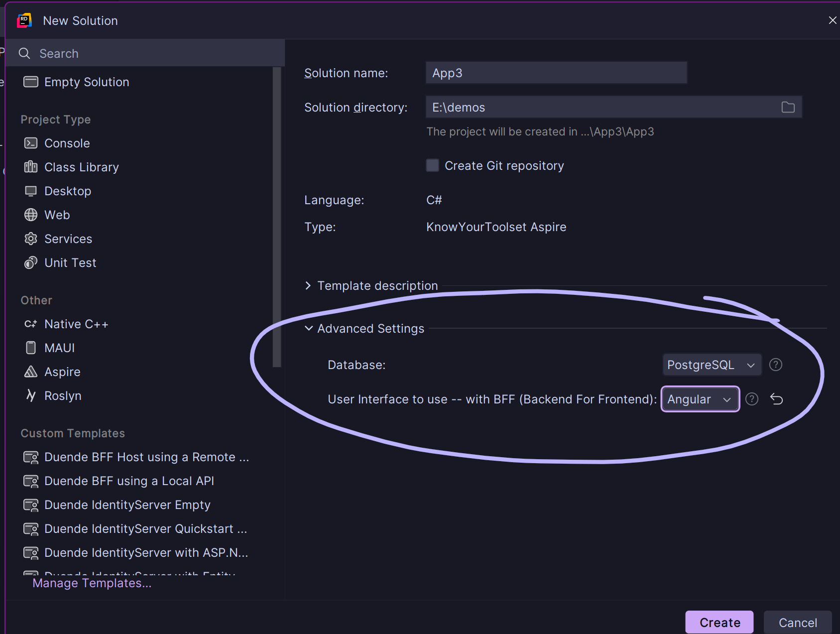Open Manage Templates link

[x=92, y=583]
